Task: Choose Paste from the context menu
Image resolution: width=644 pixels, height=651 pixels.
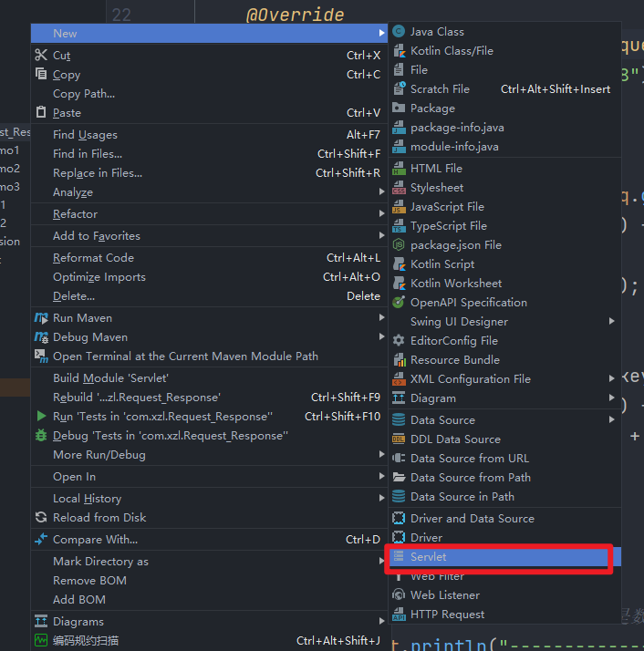Action: coord(210,113)
